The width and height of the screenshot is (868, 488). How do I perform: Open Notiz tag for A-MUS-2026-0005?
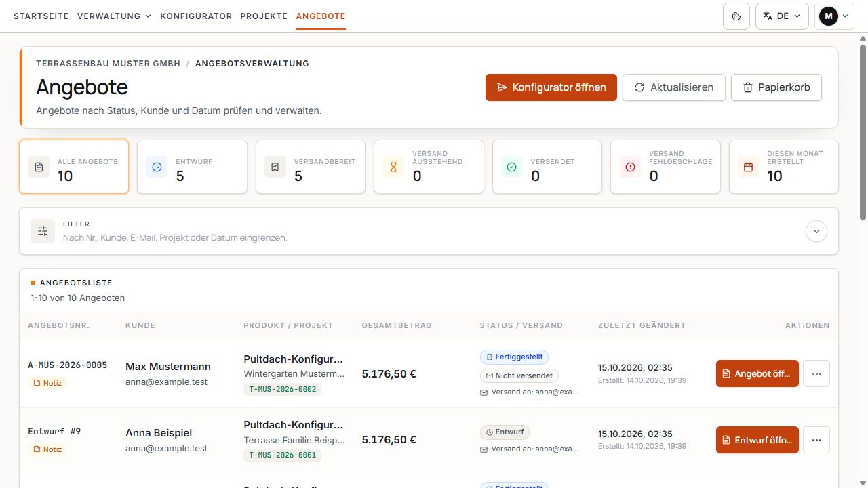47,383
